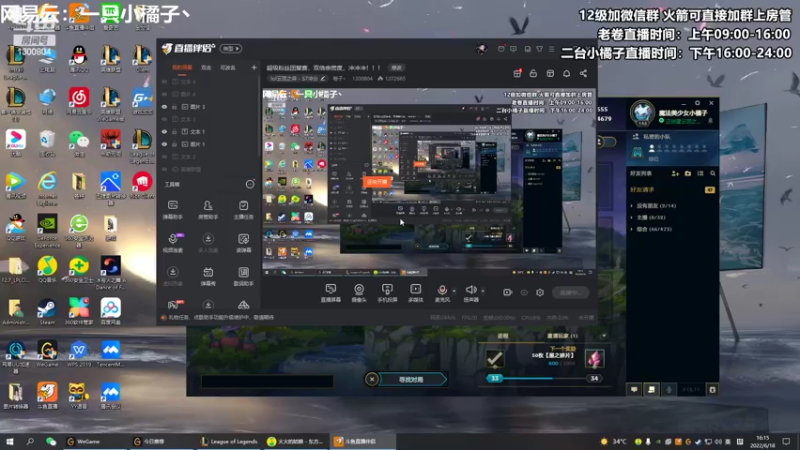
Task: Search friends in LoL friends panel
Action: 713,173
